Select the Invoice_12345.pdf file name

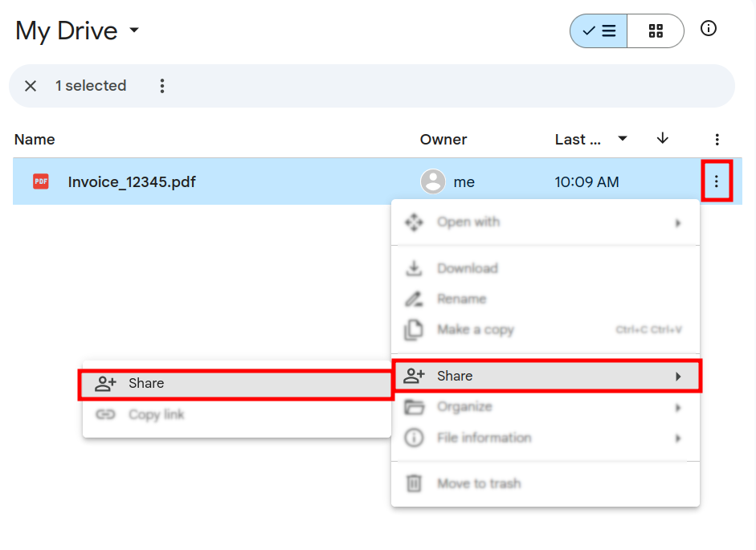click(x=132, y=182)
